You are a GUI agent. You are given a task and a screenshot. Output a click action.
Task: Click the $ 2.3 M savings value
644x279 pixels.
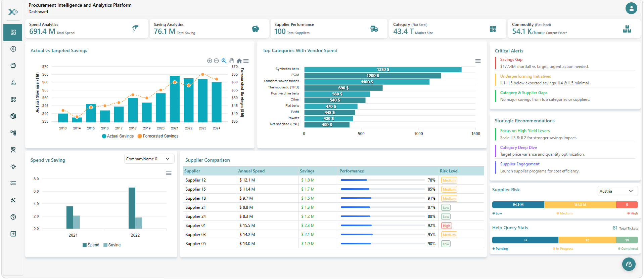(x=308, y=226)
